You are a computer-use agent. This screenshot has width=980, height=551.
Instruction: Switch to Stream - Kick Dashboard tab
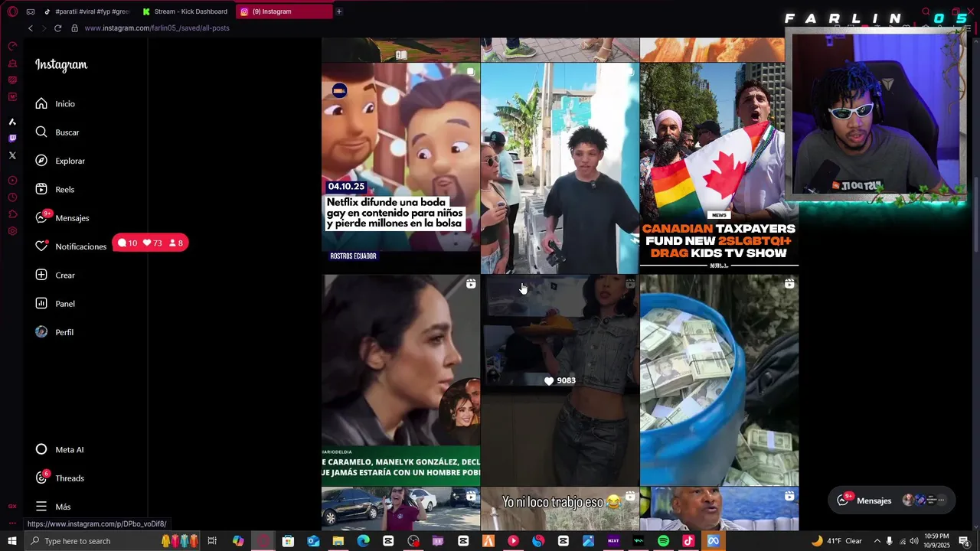click(x=185, y=11)
